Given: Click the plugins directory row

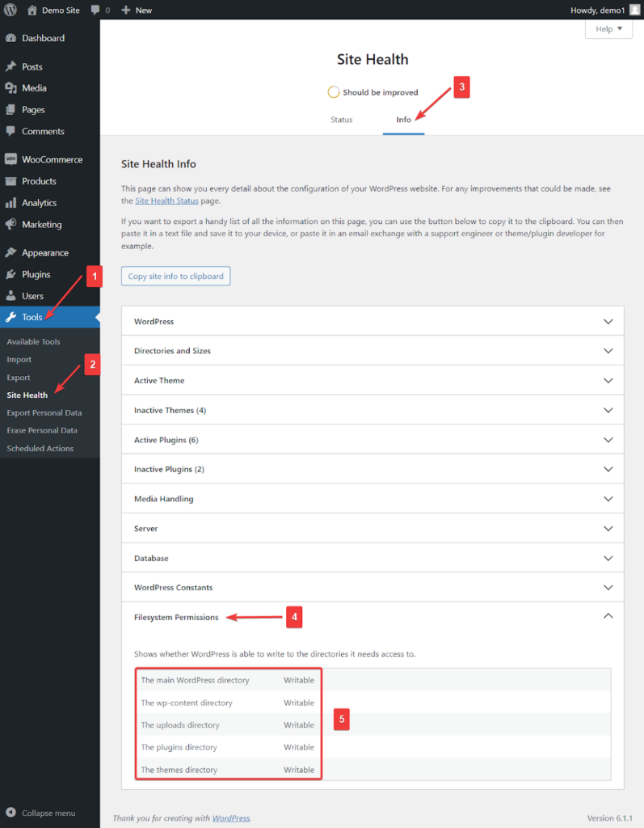Looking at the screenshot, I should 373,746.
